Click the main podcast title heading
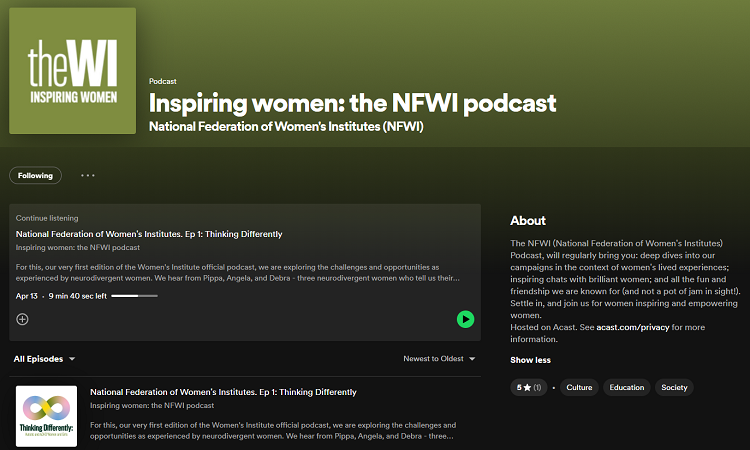The width and height of the screenshot is (750, 450). pos(353,103)
